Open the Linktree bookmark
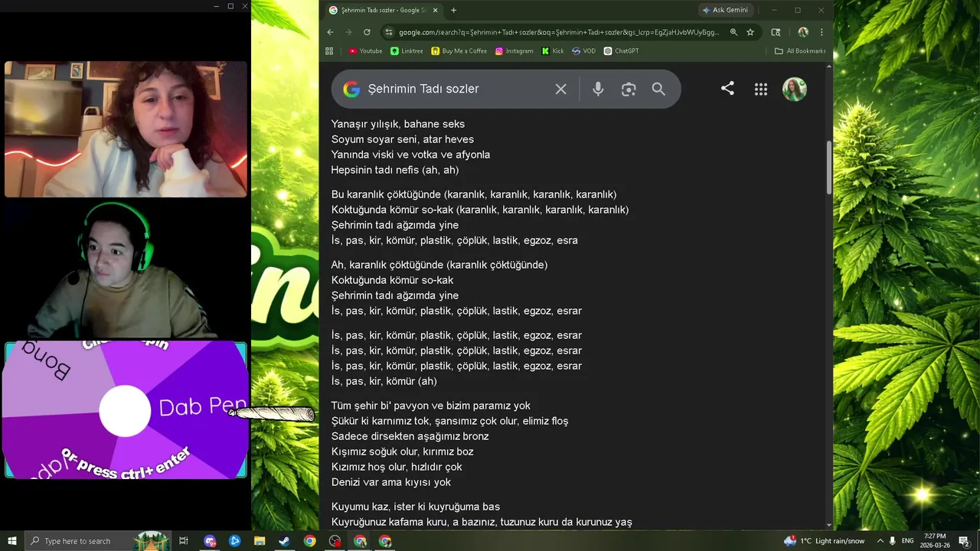980x551 pixels. [x=407, y=51]
